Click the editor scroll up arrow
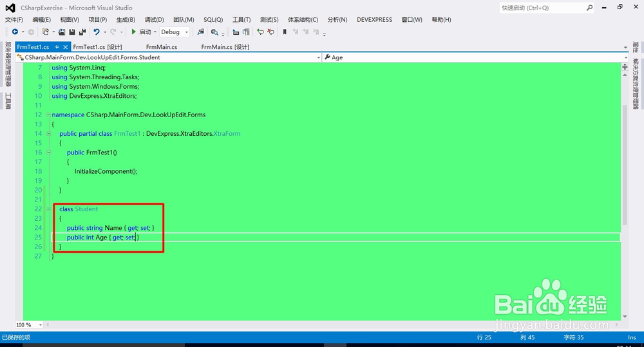 (x=625, y=75)
